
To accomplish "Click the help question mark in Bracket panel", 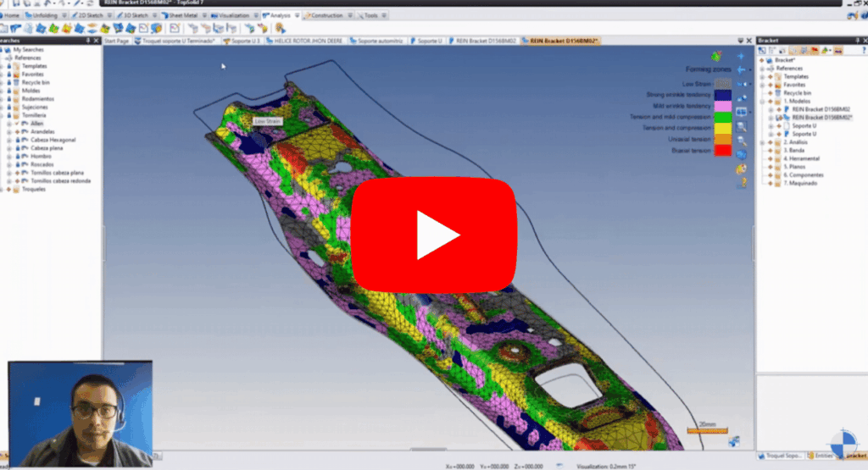I will [864, 50].
